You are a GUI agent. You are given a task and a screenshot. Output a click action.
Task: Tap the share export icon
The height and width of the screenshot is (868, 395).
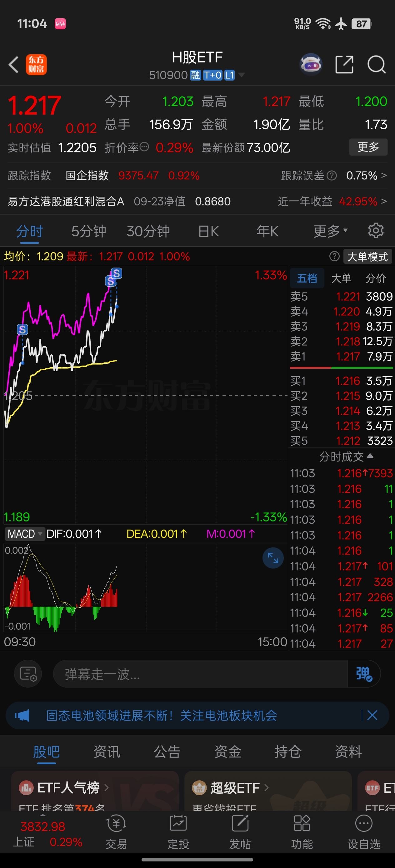pos(344,64)
